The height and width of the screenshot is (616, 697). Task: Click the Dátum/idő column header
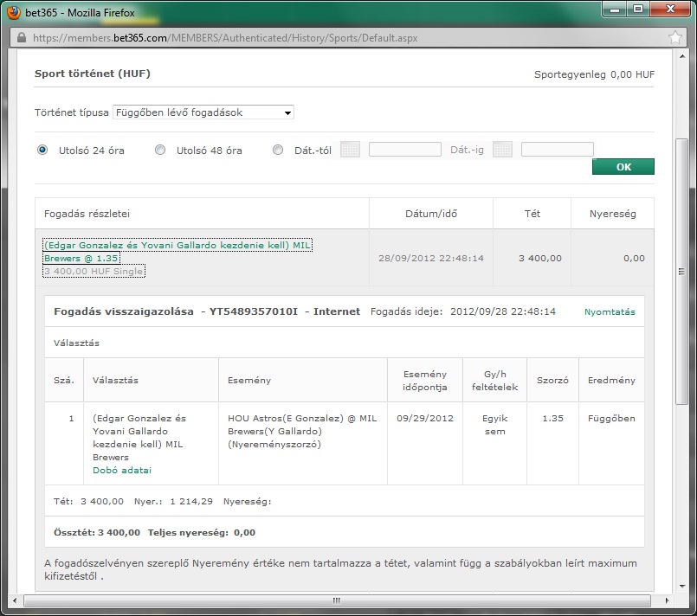430,214
